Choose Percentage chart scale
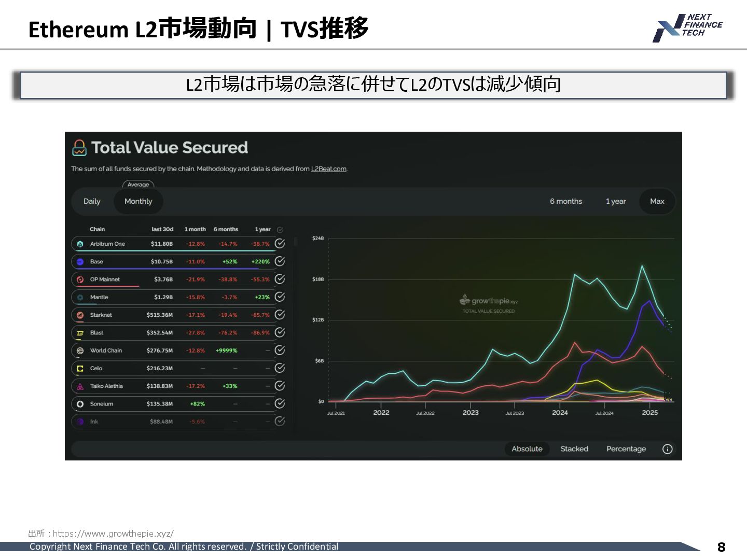 tap(626, 449)
